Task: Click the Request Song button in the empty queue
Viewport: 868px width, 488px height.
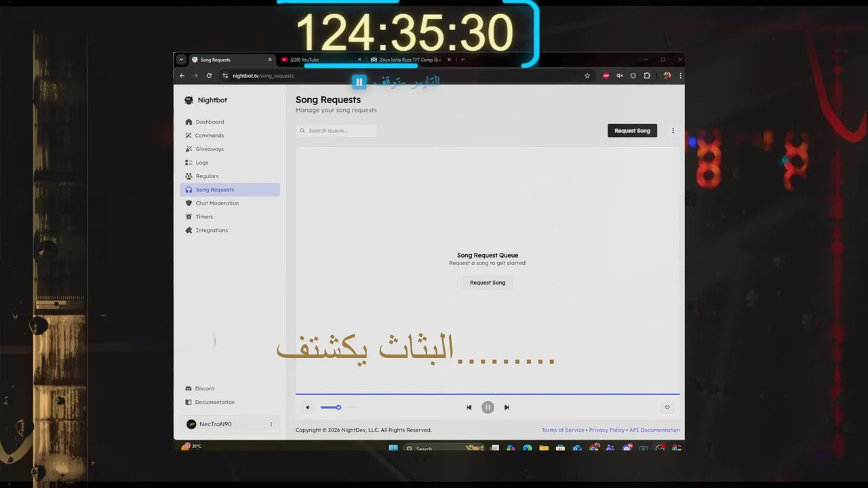Action: (x=488, y=283)
